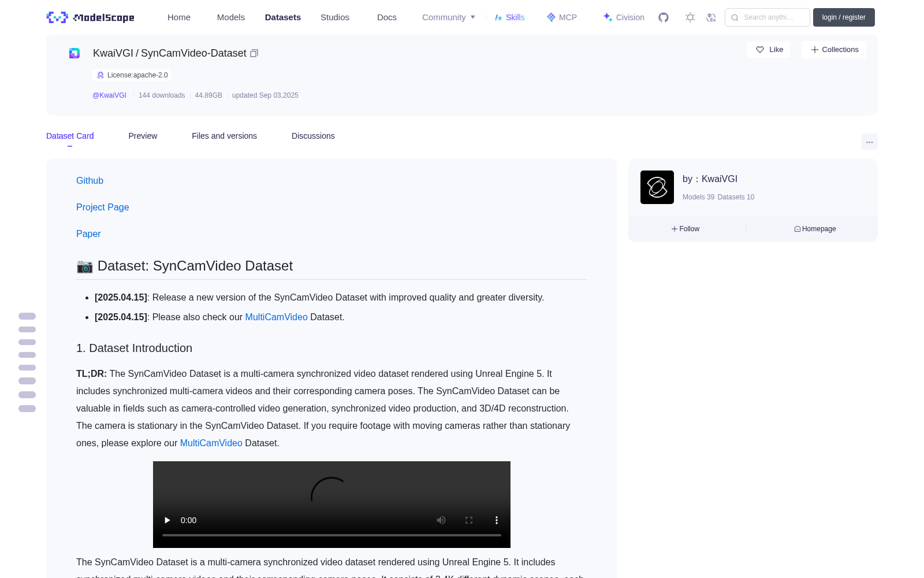
Task: Open the Discussions tab
Action: pos(313,136)
